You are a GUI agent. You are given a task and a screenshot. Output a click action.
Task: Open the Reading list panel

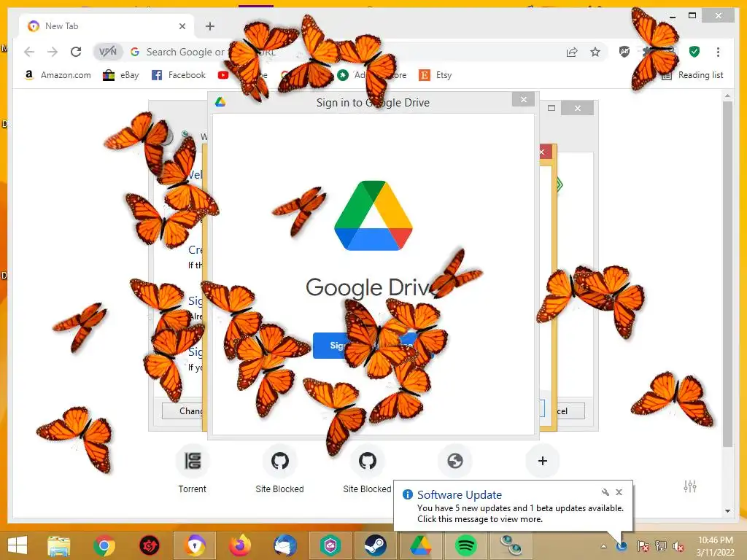(x=693, y=75)
